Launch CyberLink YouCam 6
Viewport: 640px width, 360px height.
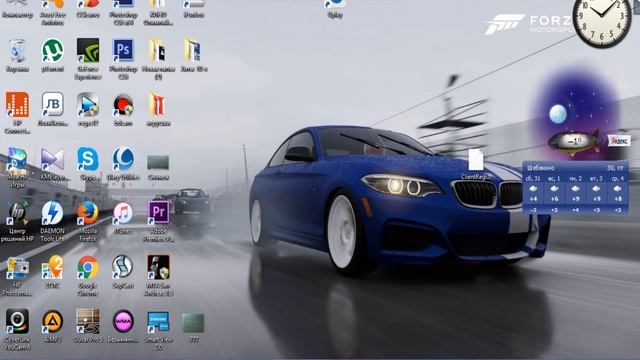[x=17, y=322]
